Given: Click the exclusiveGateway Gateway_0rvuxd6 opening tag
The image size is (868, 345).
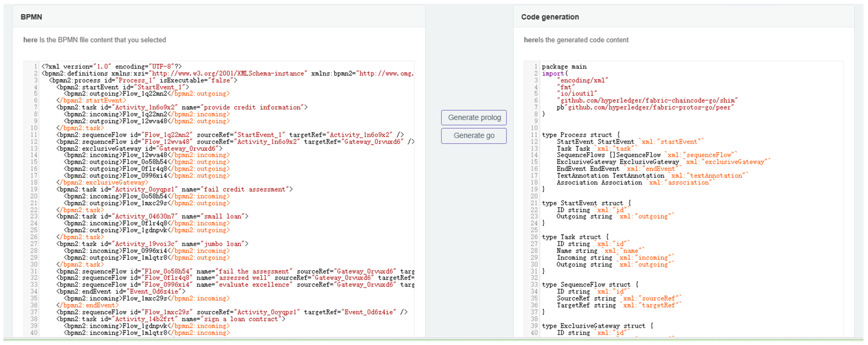Looking at the screenshot, I should tap(139, 148).
